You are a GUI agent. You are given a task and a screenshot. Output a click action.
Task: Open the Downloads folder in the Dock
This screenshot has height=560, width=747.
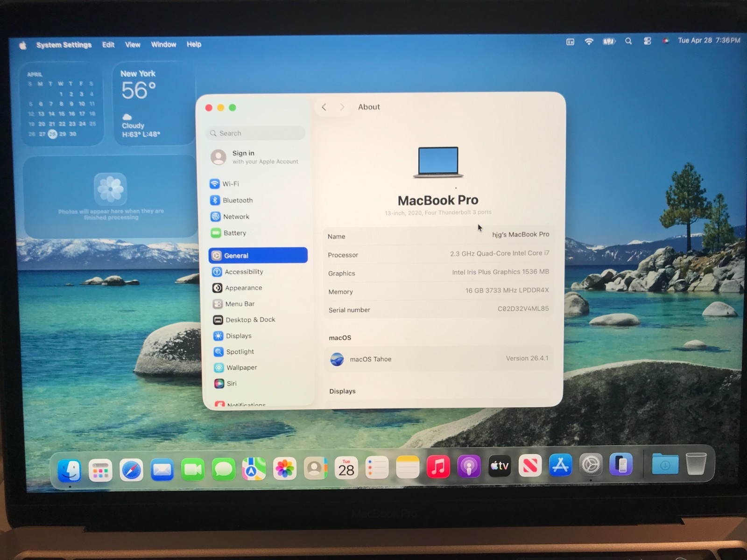665,464
